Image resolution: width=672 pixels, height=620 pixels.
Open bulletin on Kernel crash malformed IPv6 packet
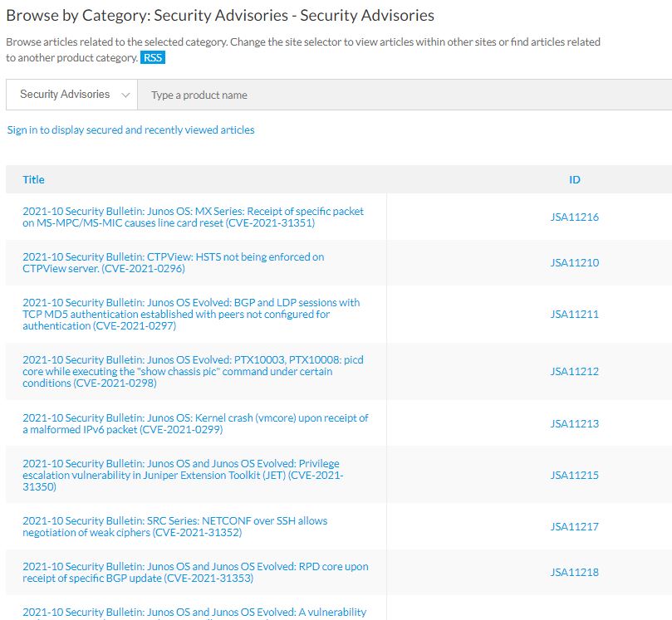point(195,423)
